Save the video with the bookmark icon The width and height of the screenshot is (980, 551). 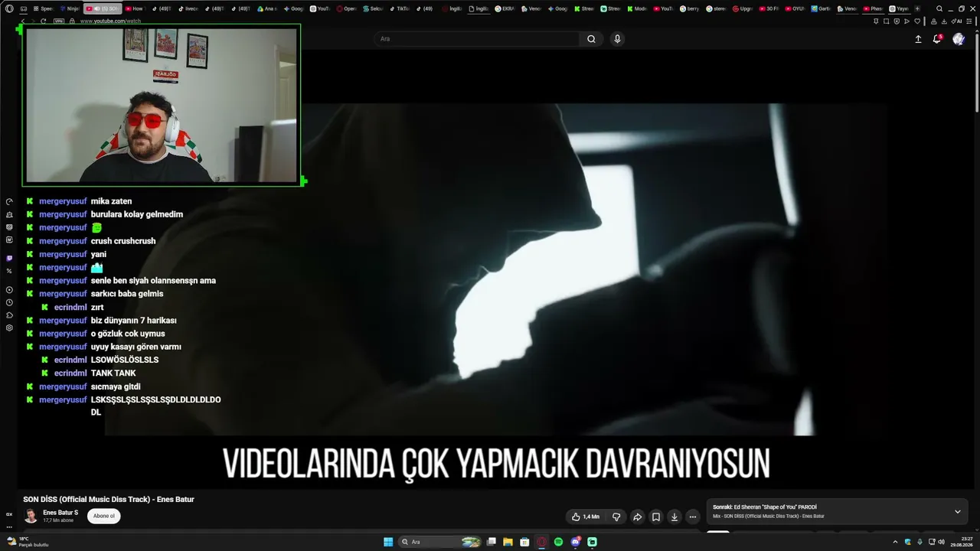656,517
